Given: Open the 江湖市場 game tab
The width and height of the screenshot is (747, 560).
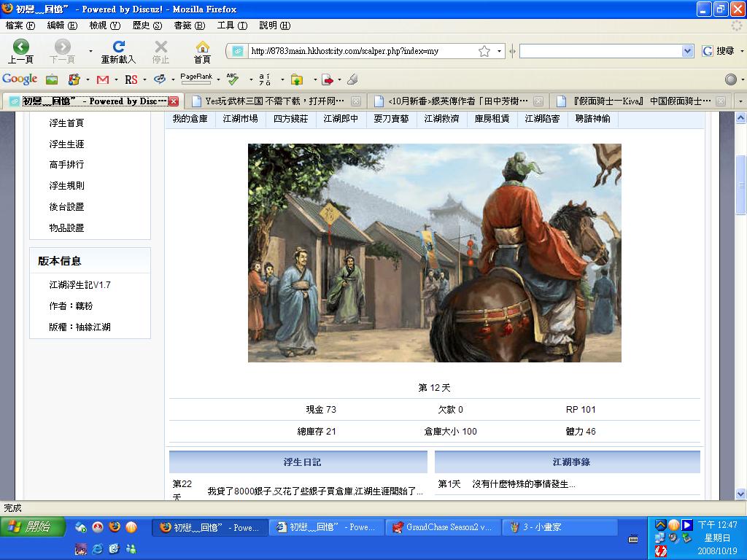Looking at the screenshot, I should click(240, 119).
